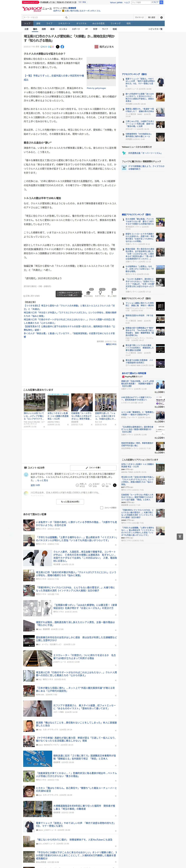
Task: Open settings gear icon in header
Action: click(x=161, y=18)
